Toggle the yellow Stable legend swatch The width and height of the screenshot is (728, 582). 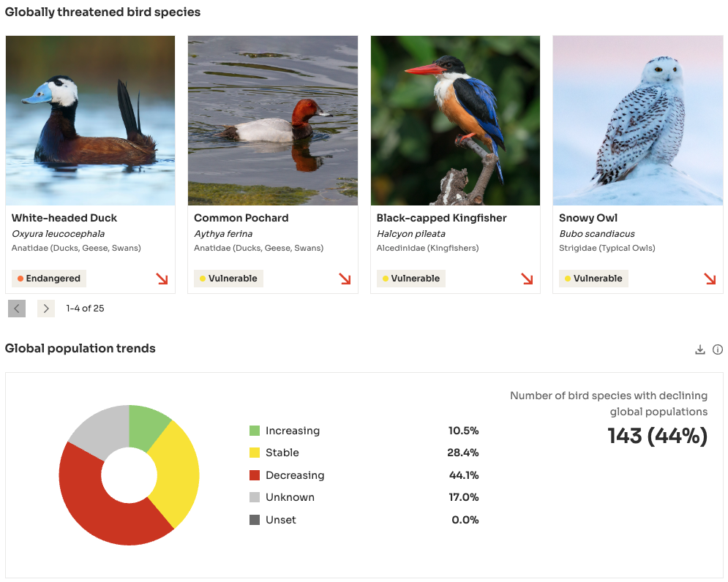[x=255, y=453]
